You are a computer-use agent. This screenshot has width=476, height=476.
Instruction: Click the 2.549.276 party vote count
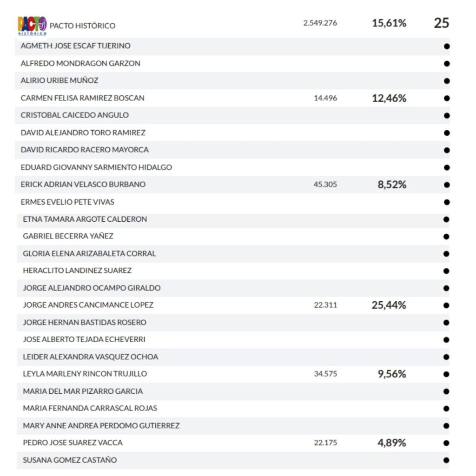(320, 23)
